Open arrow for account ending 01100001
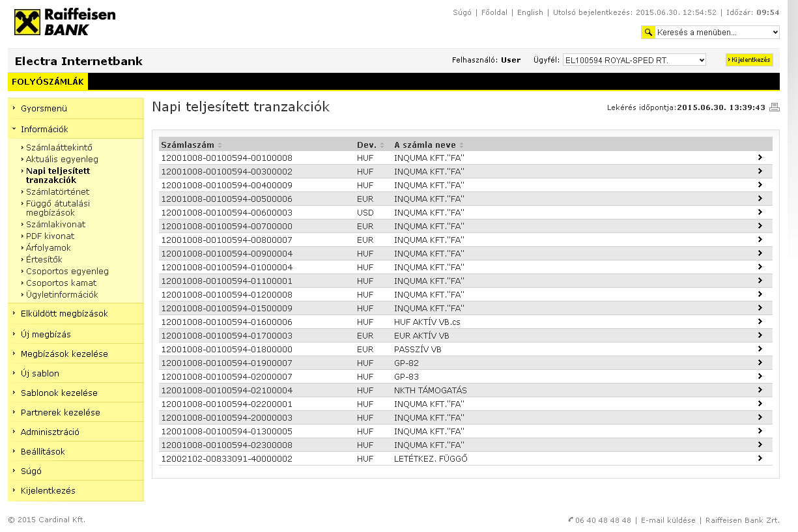The image size is (798, 532). [x=760, y=281]
